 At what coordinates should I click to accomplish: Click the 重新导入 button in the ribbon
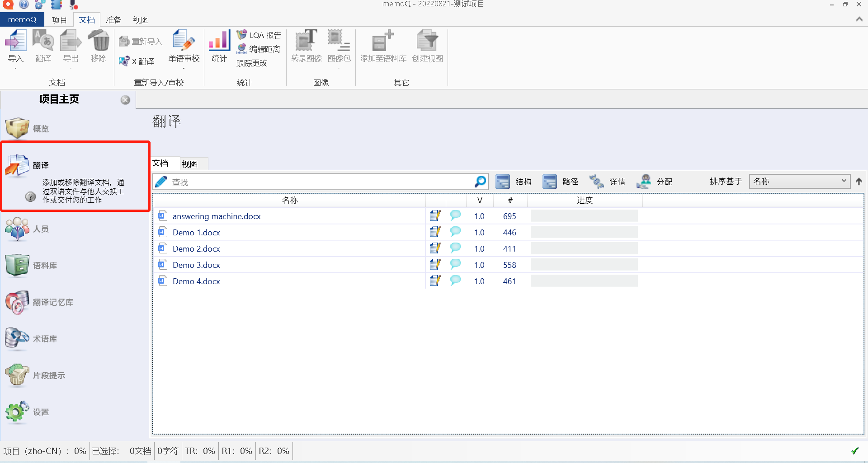pyautogui.click(x=141, y=42)
